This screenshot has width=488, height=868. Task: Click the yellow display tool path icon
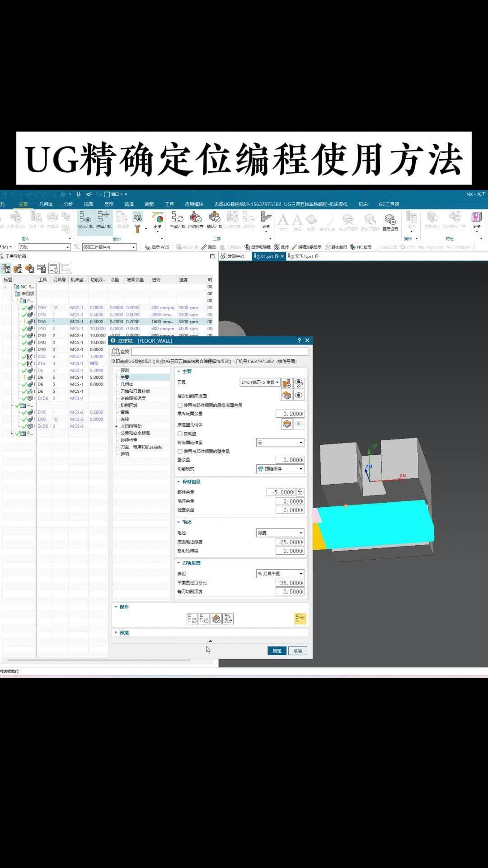(300, 618)
